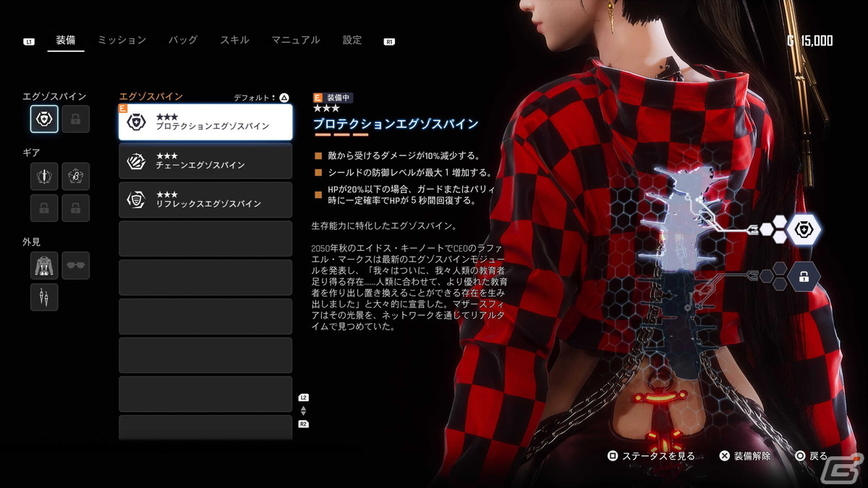Open the outfit jacket slot under 外見
The image size is (868, 488).
(44, 265)
